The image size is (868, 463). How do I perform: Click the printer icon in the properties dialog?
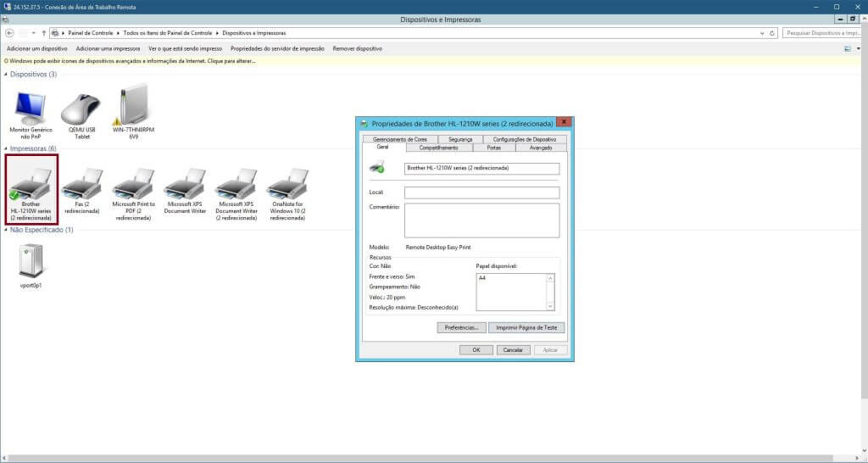pos(377,167)
